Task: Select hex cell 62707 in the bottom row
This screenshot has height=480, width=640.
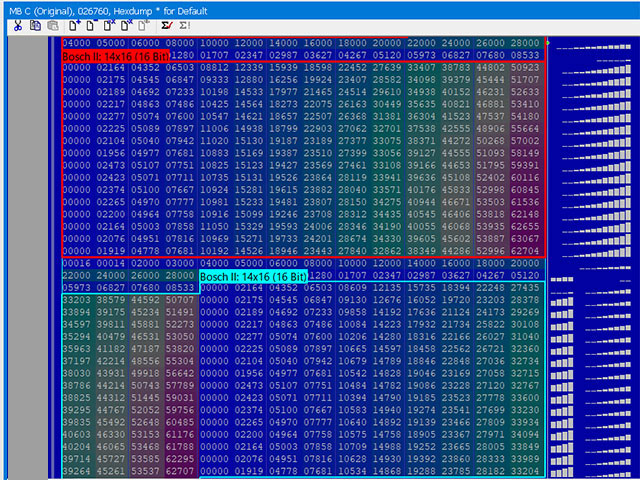Action: tap(181, 470)
